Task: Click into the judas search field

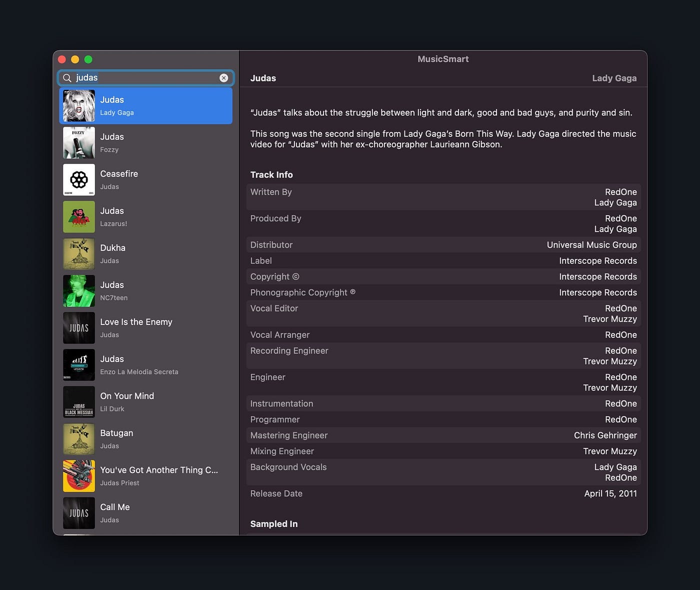Action: (x=145, y=78)
